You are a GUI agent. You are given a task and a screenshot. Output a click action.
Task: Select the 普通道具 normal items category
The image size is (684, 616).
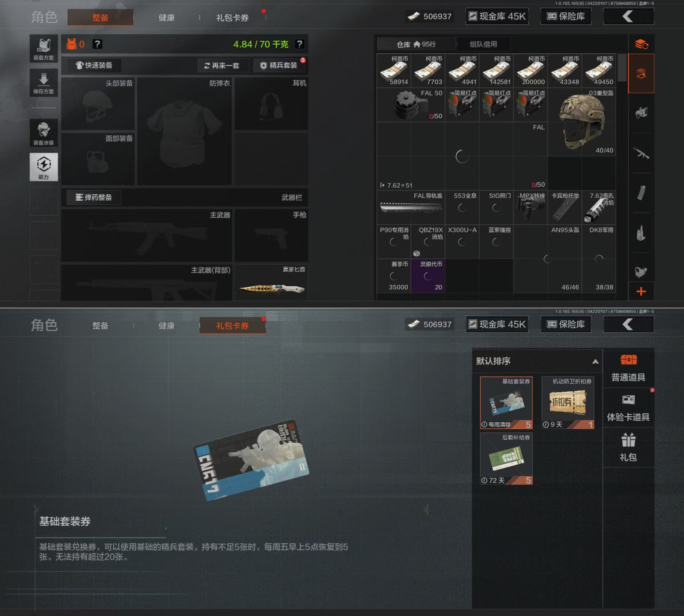(x=628, y=368)
